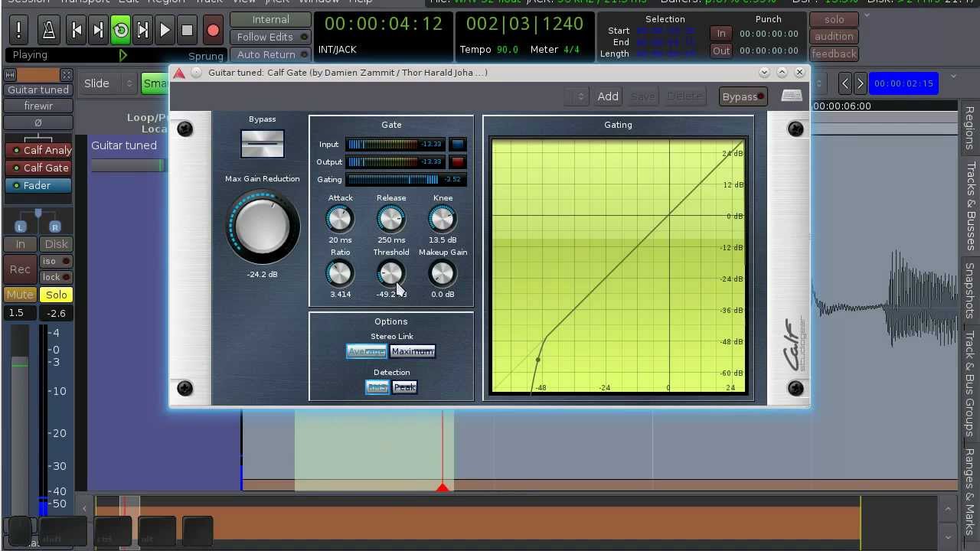Viewport: 980px width, 551px height.
Task: Click Add preset button in plugin window
Action: [x=608, y=96]
